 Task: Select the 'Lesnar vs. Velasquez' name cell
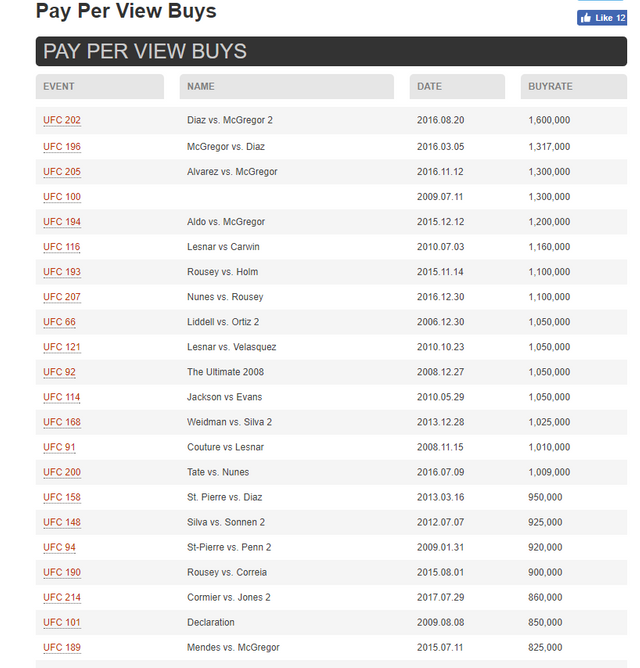[x=231, y=347]
